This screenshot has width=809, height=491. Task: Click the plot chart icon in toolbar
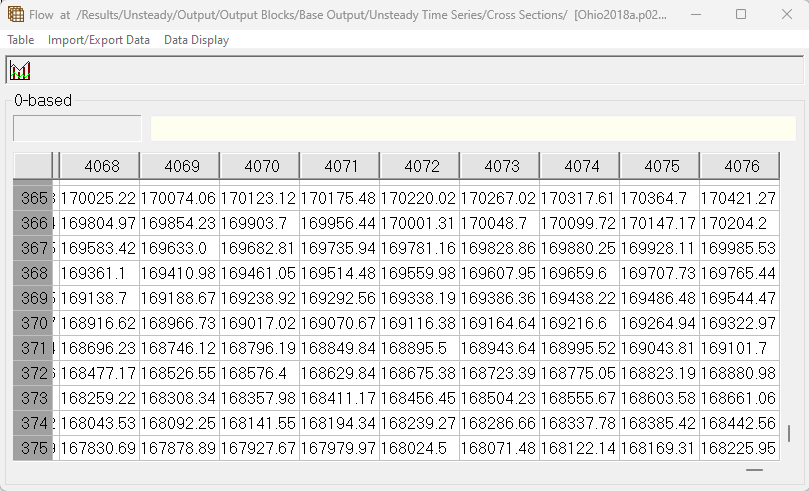[x=20, y=71]
